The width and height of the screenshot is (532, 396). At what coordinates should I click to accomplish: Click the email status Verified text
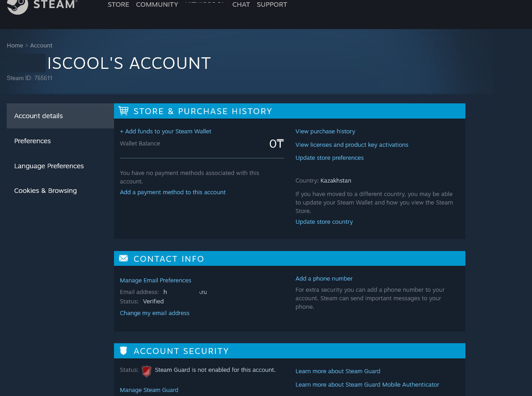[153, 301]
